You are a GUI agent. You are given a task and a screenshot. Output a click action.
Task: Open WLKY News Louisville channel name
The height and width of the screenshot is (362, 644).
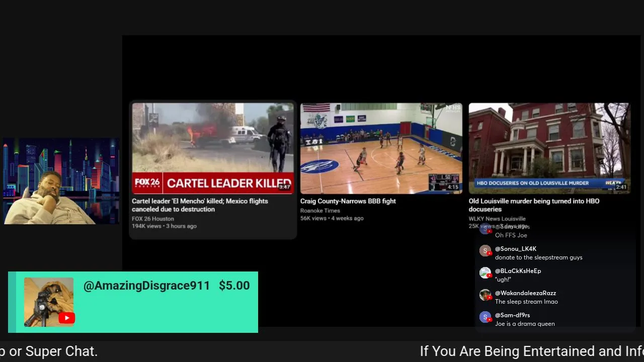tap(497, 219)
